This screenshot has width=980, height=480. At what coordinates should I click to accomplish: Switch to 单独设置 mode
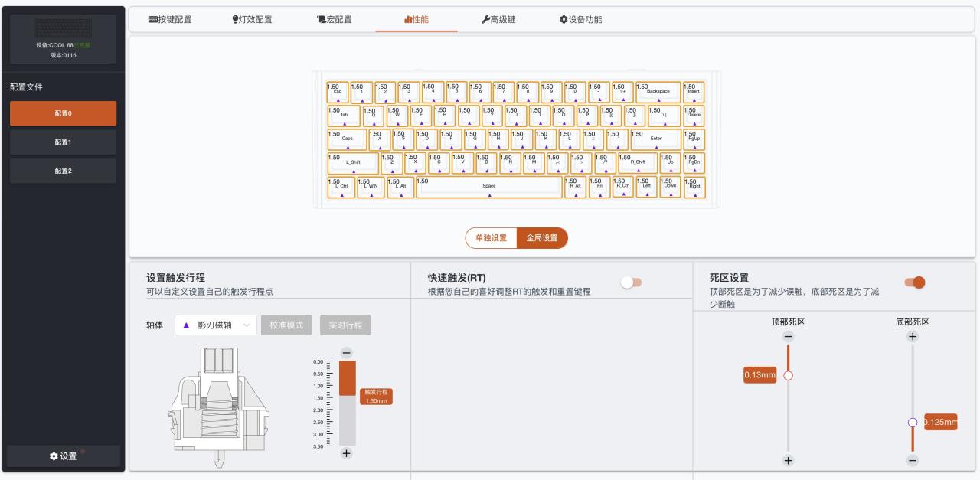tap(491, 238)
